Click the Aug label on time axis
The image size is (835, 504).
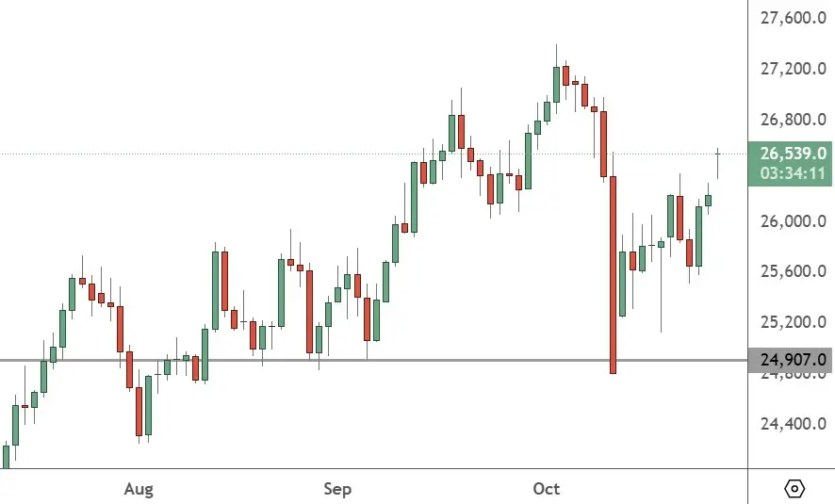point(139,489)
